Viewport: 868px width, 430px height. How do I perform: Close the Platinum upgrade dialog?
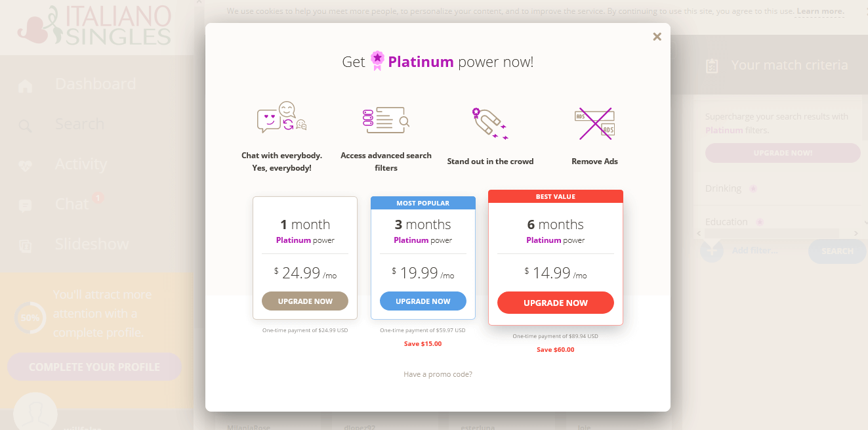(657, 37)
